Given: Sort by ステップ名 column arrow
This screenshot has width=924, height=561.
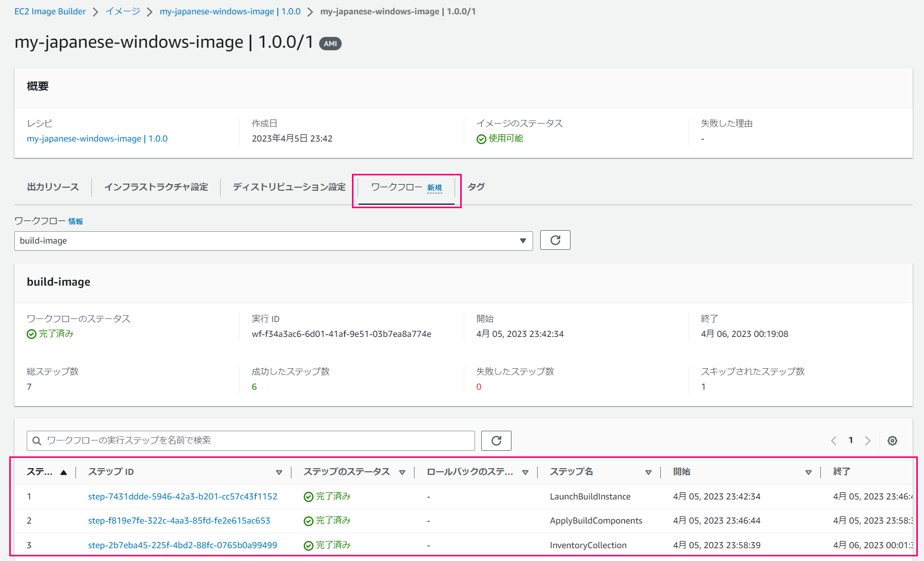Looking at the screenshot, I should point(648,472).
